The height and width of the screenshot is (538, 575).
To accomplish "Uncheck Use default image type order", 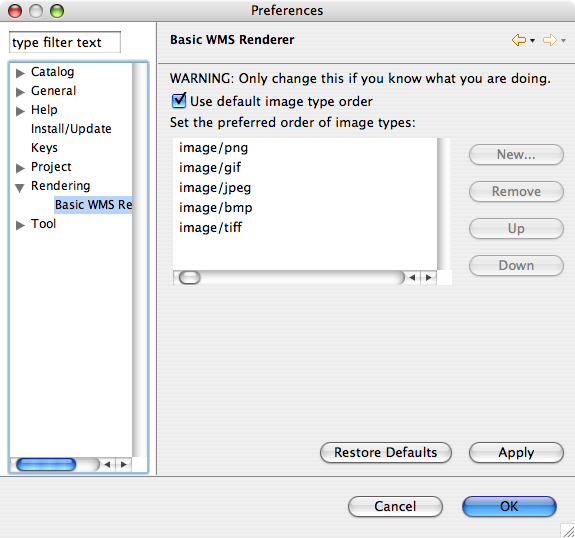I will [179, 101].
